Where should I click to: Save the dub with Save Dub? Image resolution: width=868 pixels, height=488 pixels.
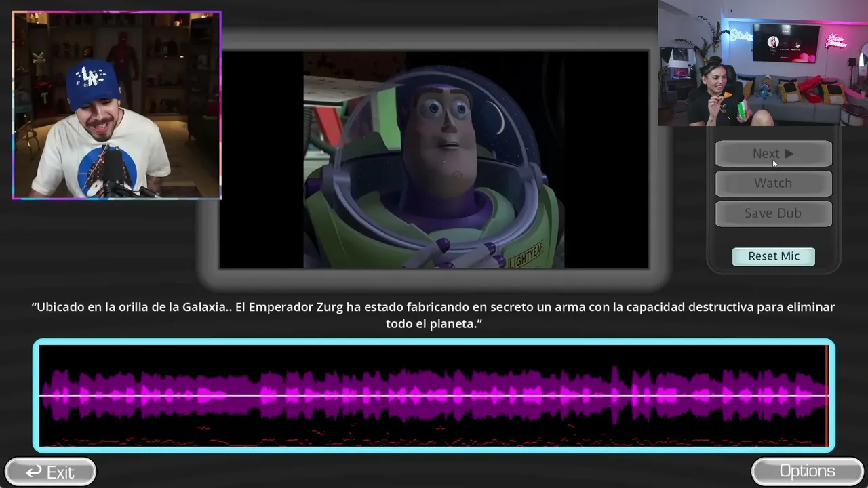coord(773,213)
